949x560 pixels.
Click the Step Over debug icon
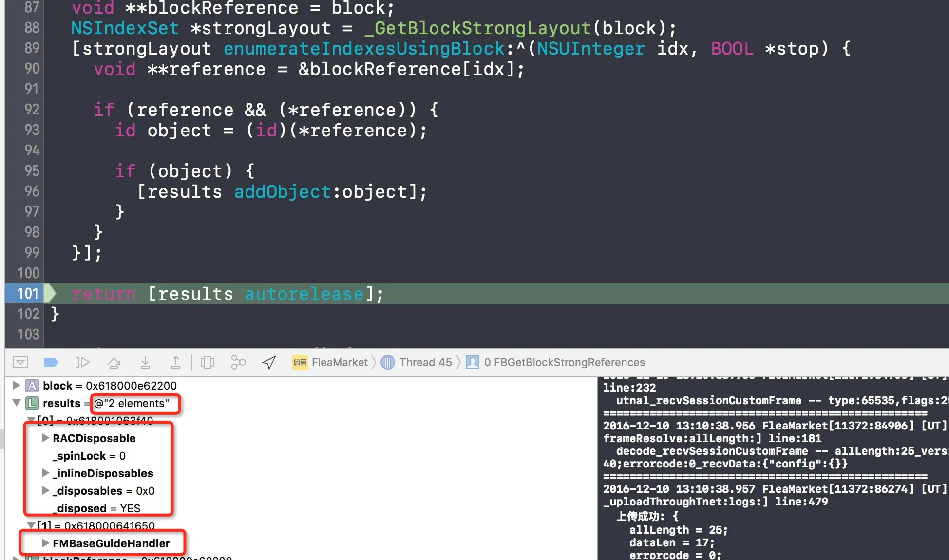[x=114, y=362]
